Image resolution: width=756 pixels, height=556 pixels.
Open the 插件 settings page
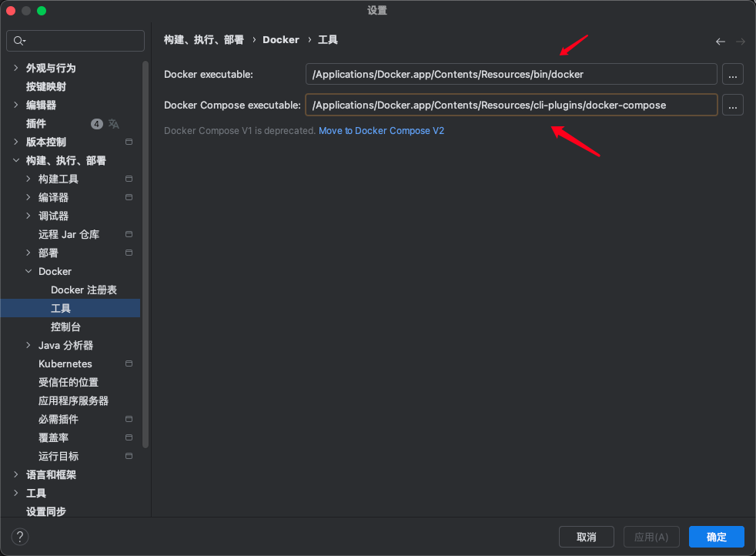tap(36, 123)
